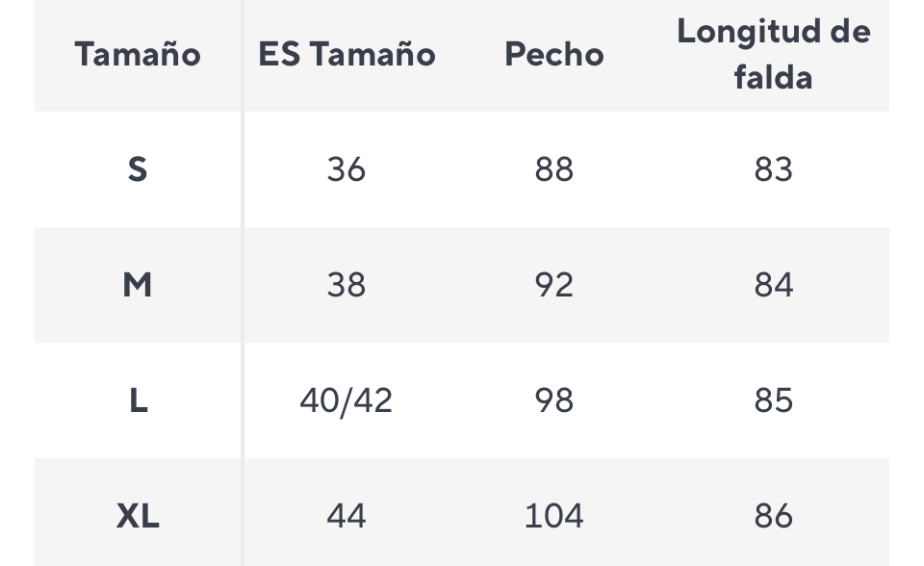Click skirt length value 85

774,400
